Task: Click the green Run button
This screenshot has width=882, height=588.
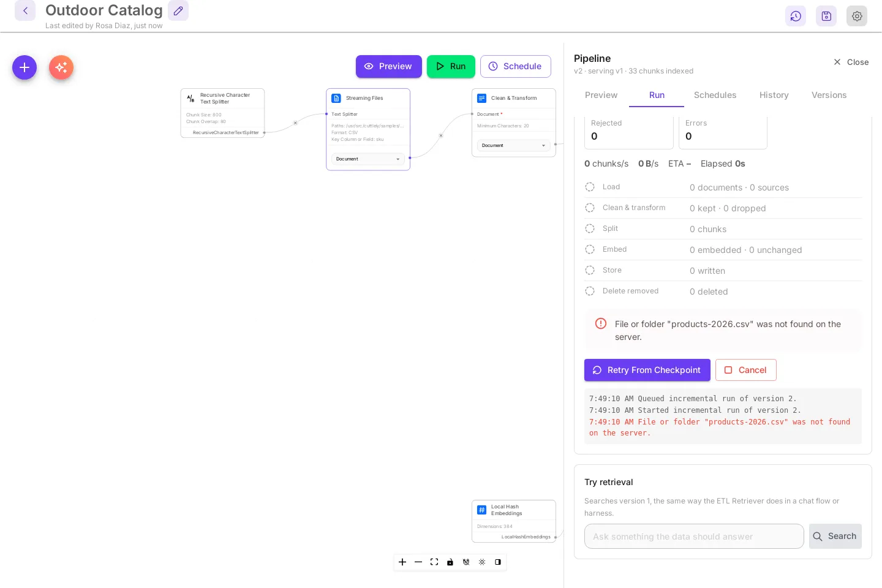Action: coord(451,66)
